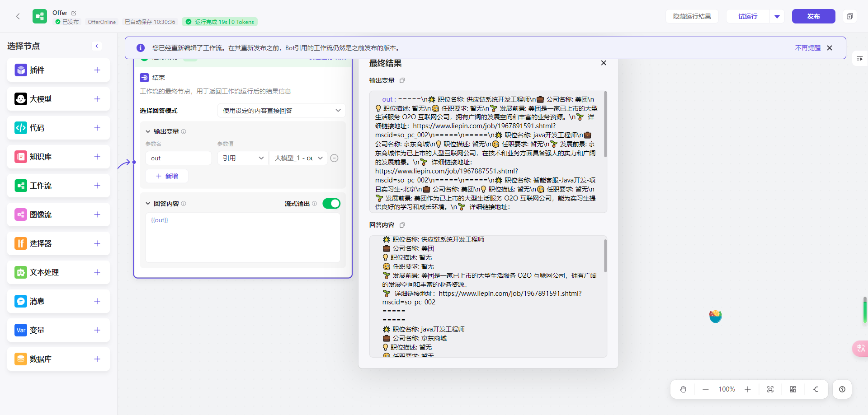Add a 数据库 database node
868x415 pixels.
click(97, 359)
